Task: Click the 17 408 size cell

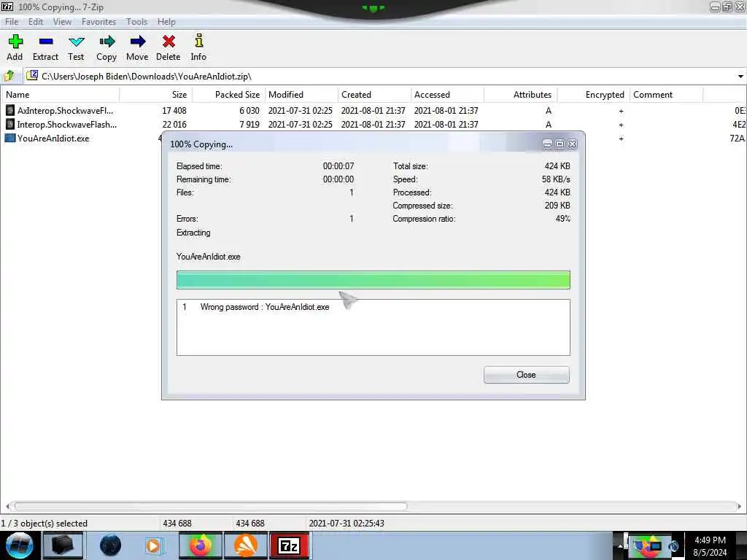Action: (x=174, y=111)
